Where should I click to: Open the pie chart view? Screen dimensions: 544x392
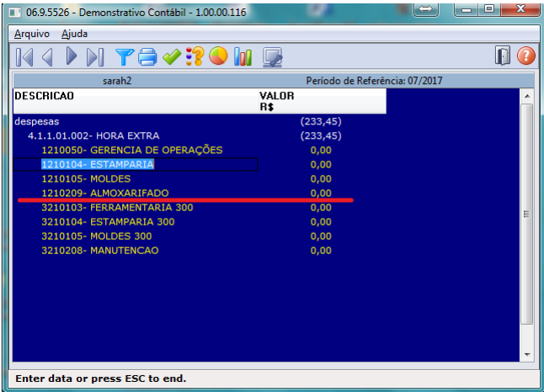(219, 57)
